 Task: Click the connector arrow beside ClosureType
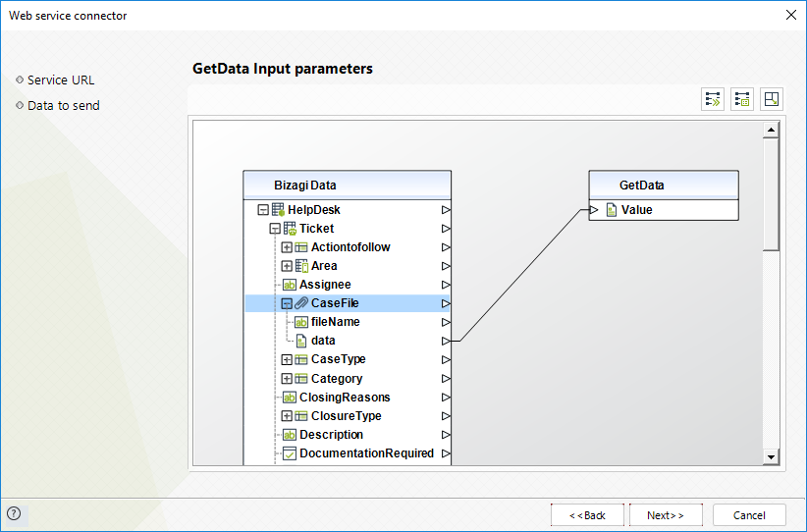(446, 416)
